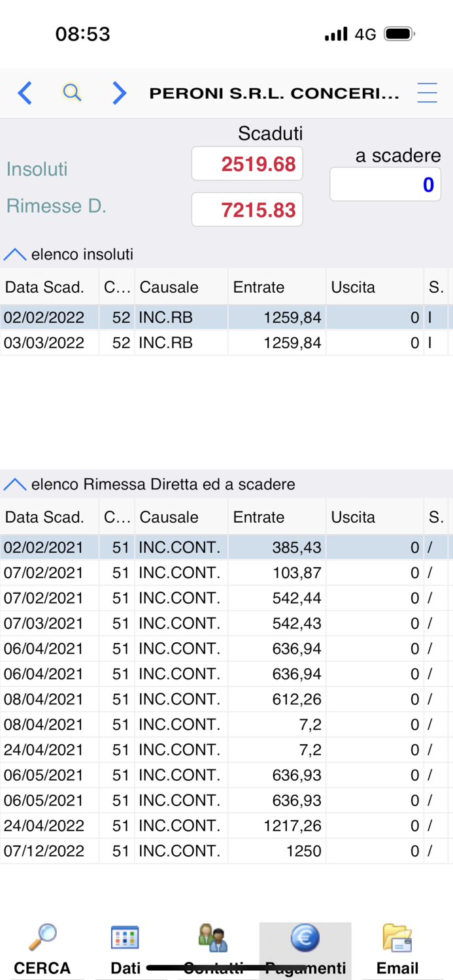Go to previous record with left arrow
This screenshot has height=980, width=453.
coord(25,93)
